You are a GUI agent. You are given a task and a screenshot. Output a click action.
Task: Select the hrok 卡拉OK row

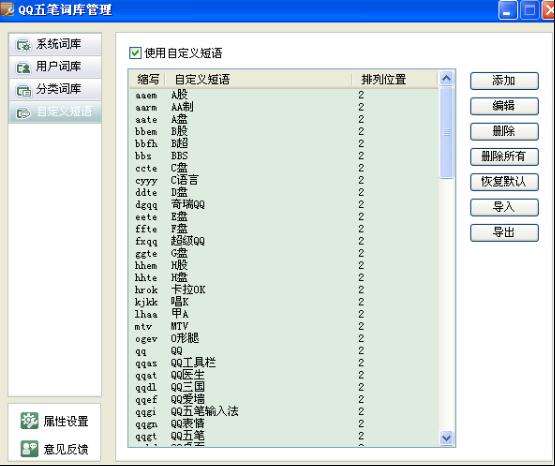point(283,290)
